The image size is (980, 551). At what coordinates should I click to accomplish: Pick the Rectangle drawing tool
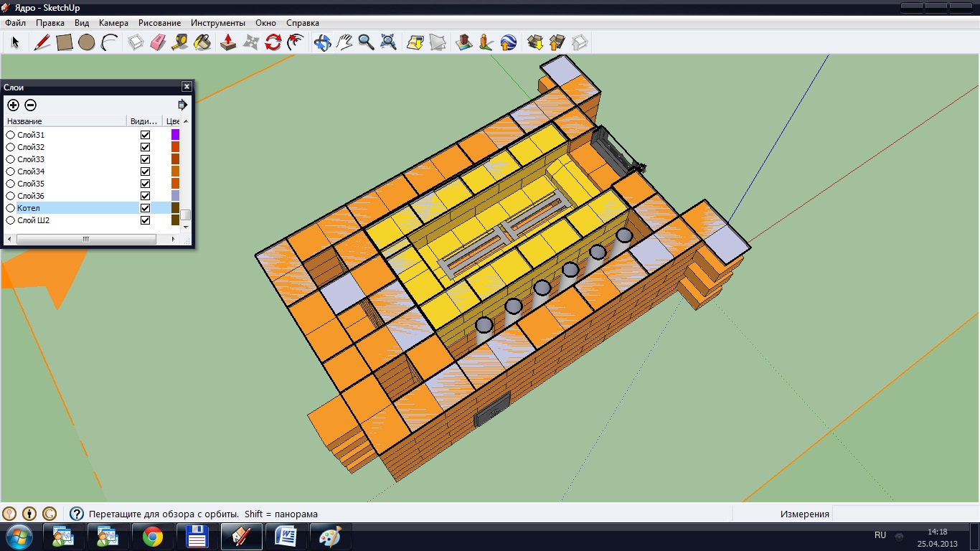65,42
